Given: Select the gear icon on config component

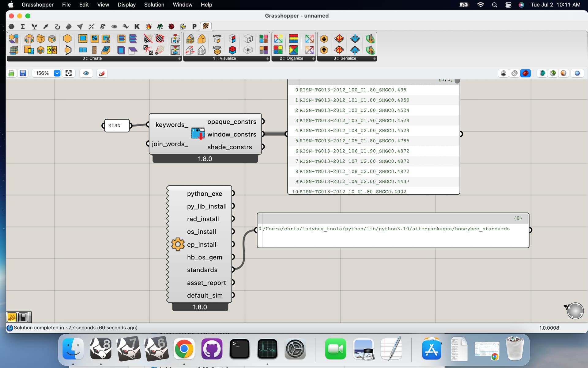Looking at the screenshot, I should [178, 244].
